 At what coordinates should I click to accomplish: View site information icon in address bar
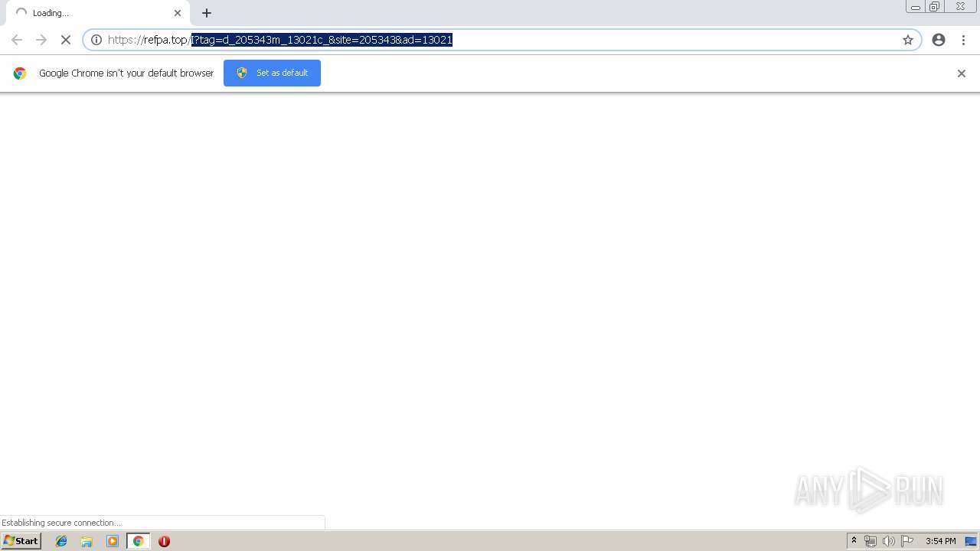pyautogui.click(x=96, y=40)
